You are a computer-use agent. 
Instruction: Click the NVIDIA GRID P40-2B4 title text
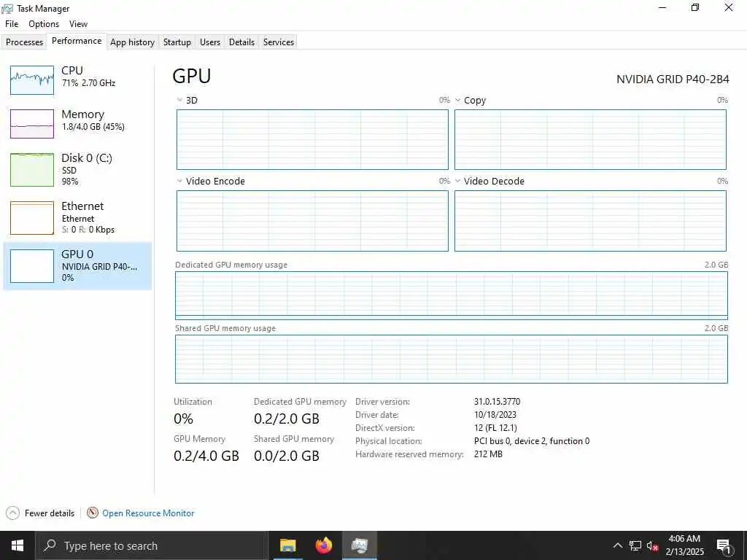point(673,79)
